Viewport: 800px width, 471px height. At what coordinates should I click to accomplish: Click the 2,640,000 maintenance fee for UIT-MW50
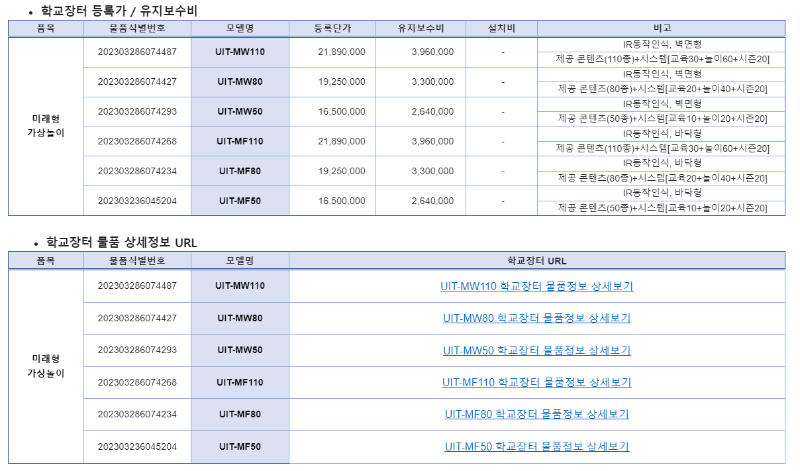[433, 112]
